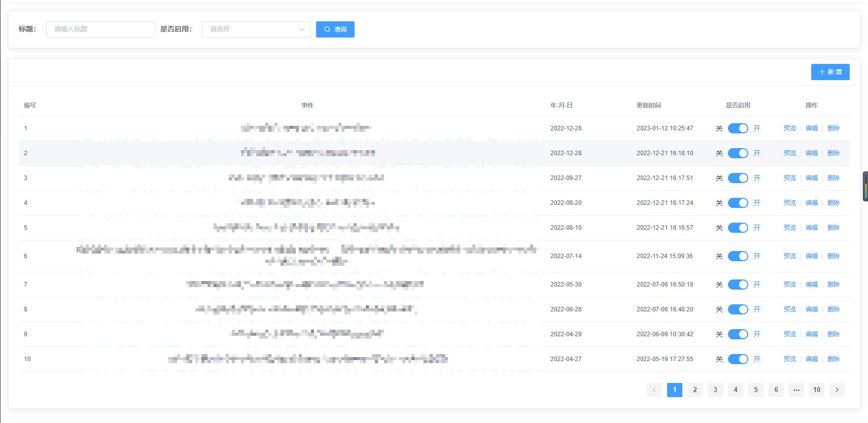
Task: Select page 3 in pagination
Action: coord(715,390)
